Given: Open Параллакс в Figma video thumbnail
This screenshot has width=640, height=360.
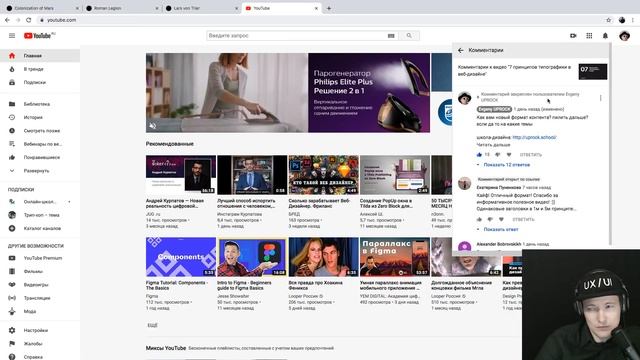Looking at the screenshot, I should pyautogui.click(x=395, y=257).
